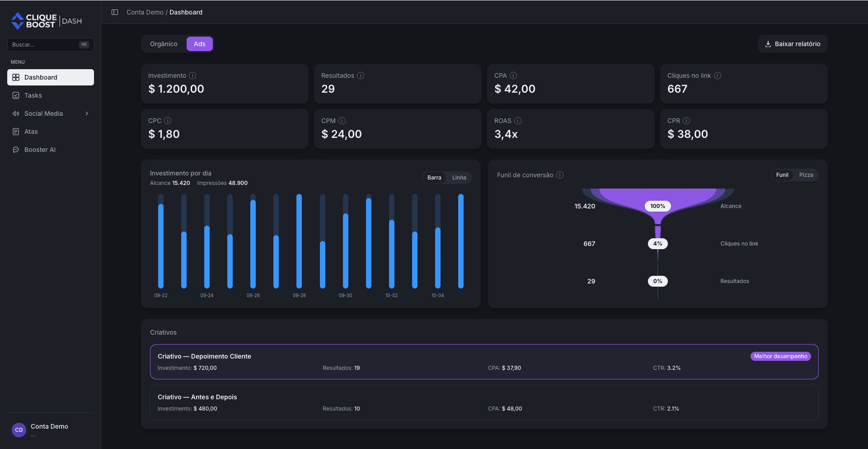Screen dimensions: 868x449
Task: Click the Dashboard grid icon in sidebar
Action: click(x=16, y=77)
